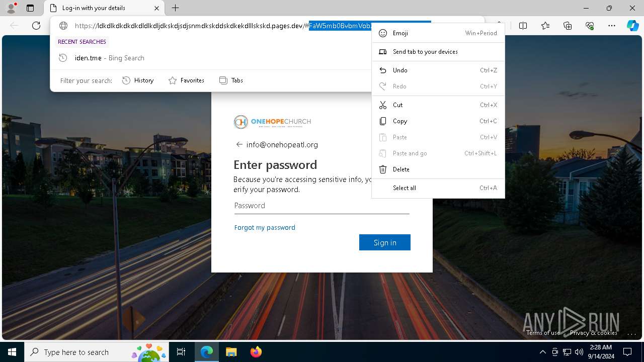Click the address bar URL text

click(x=253, y=26)
